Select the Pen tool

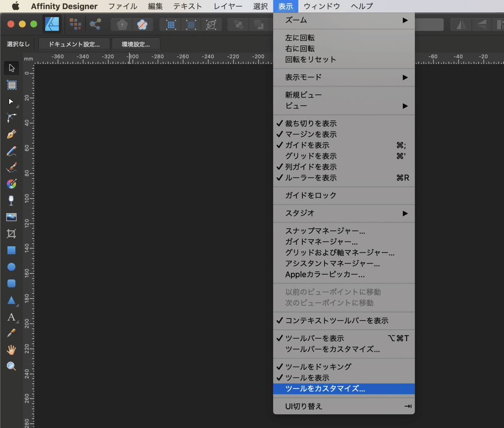(x=11, y=134)
